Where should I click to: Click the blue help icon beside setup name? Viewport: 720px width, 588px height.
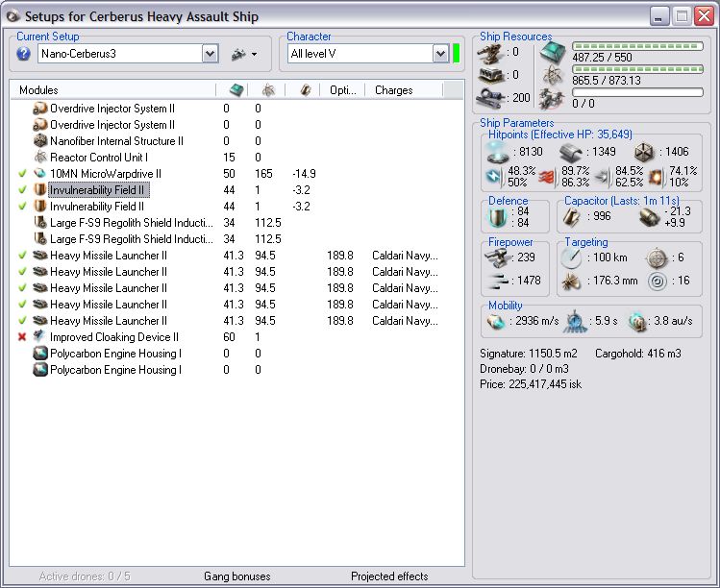(24, 54)
